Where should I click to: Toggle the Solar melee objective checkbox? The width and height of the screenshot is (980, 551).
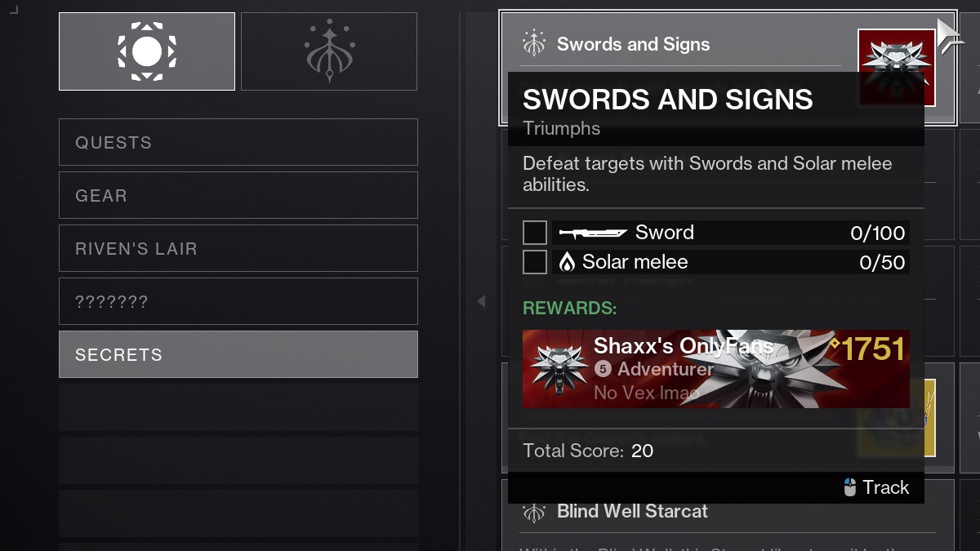[535, 262]
